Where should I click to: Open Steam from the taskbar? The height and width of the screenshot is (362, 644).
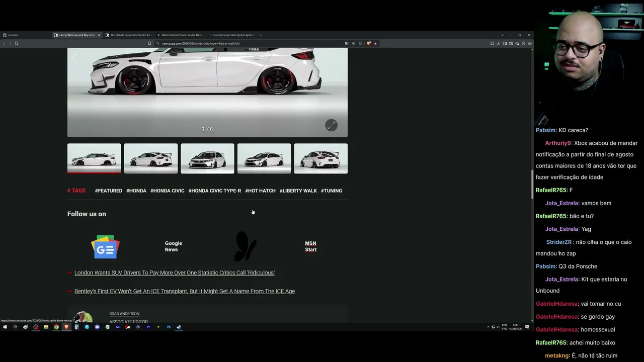tap(179, 327)
